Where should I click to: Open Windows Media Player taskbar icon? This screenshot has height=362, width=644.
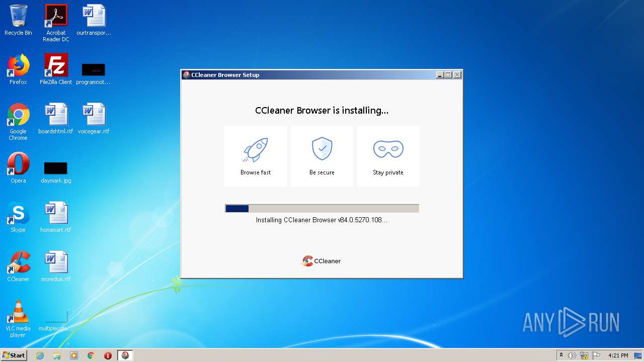pos(74,355)
